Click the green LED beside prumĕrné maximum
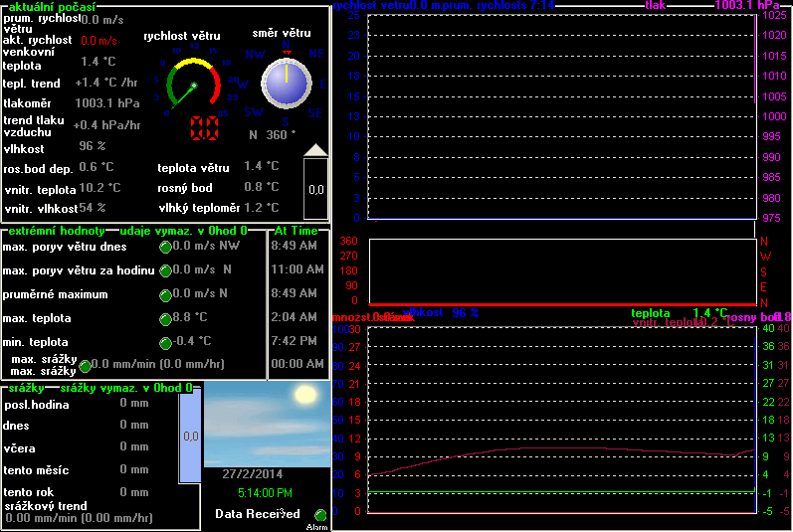793x532 pixels. [165, 295]
